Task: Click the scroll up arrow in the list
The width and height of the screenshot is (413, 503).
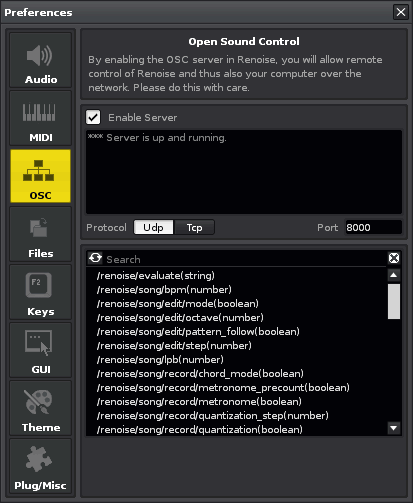Action: tap(394, 275)
